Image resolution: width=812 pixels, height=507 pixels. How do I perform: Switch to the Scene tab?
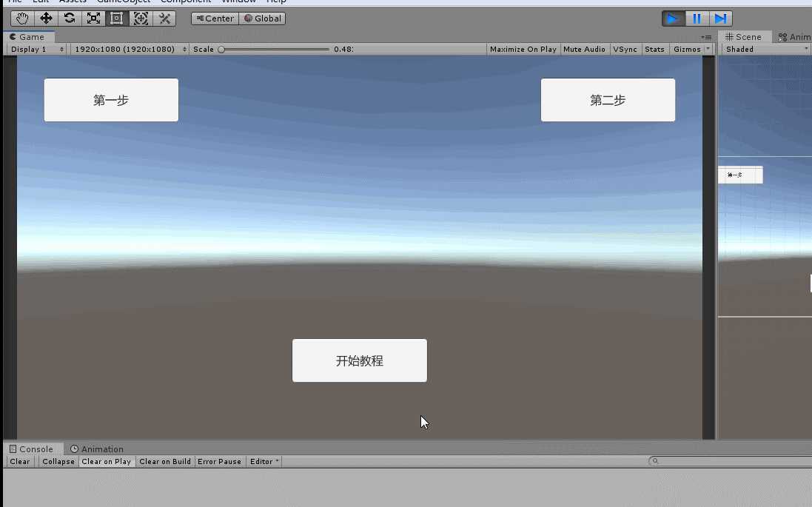click(x=744, y=37)
